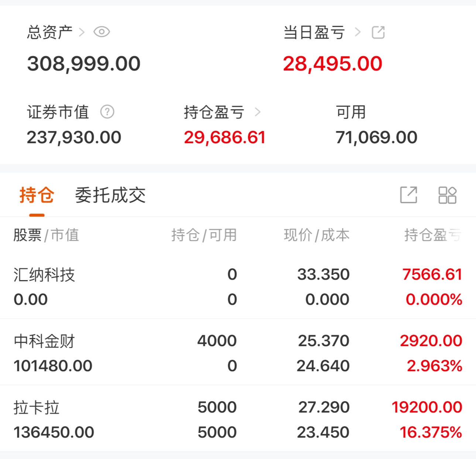
Task: Sort by the 现价/成本 column header
Action: [x=316, y=235]
